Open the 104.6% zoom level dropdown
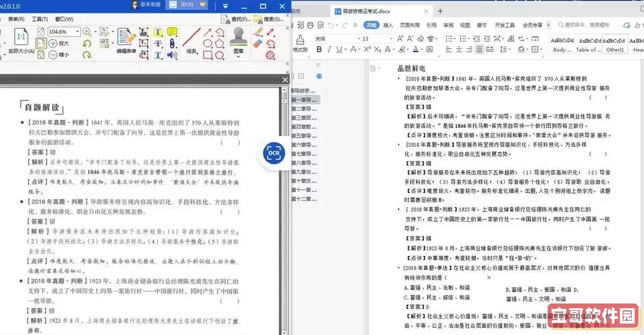Screen dimensions: 644x335 click(x=77, y=31)
